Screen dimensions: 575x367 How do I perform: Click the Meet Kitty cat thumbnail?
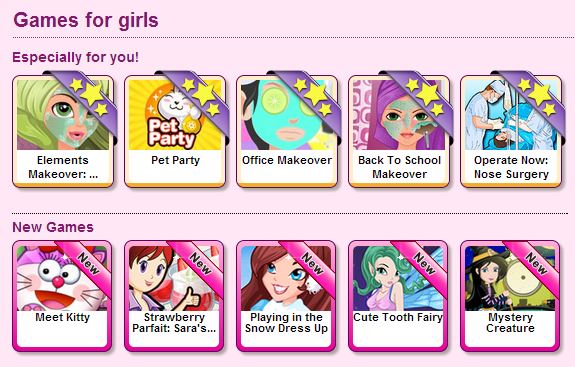pos(63,278)
